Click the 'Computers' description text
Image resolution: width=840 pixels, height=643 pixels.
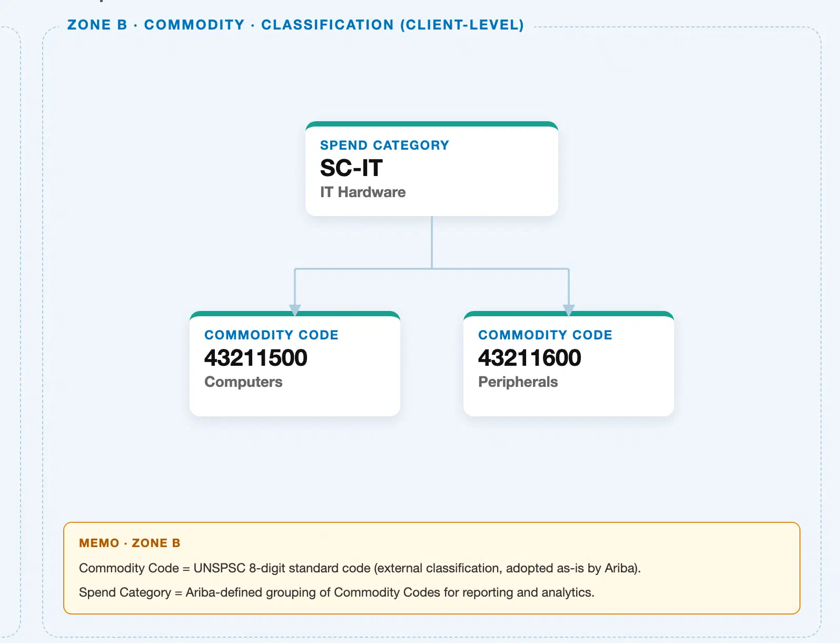click(243, 382)
